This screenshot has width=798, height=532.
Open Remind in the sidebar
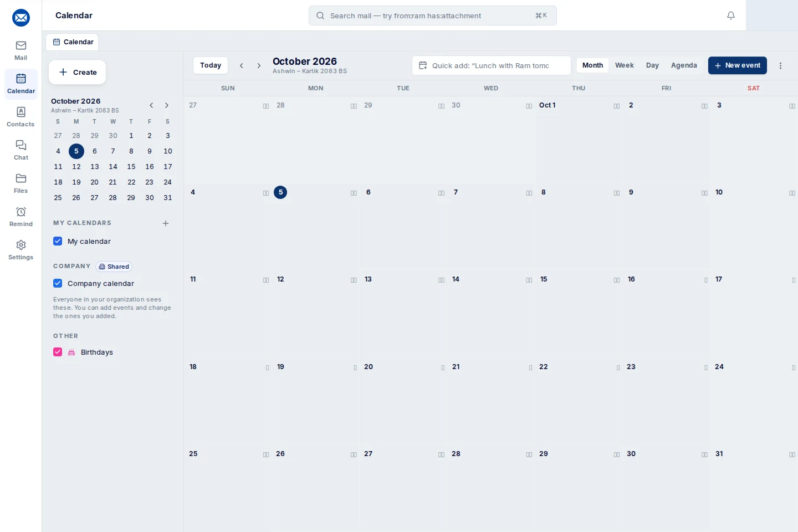tap(21, 216)
